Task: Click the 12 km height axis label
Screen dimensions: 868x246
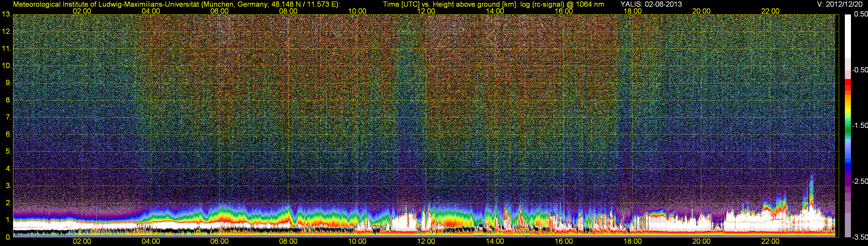Action: [6, 32]
